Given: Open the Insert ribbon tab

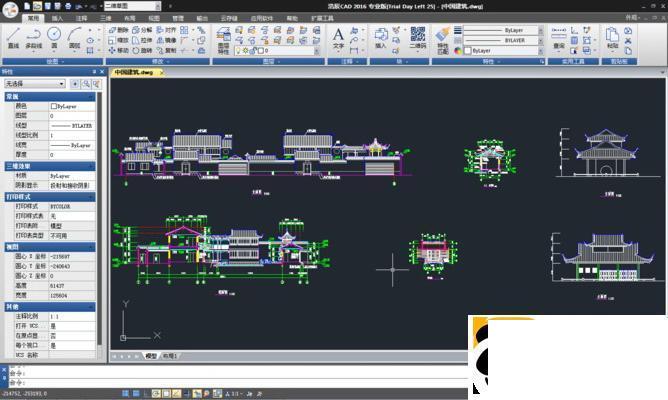Looking at the screenshot, I should 57,18.
